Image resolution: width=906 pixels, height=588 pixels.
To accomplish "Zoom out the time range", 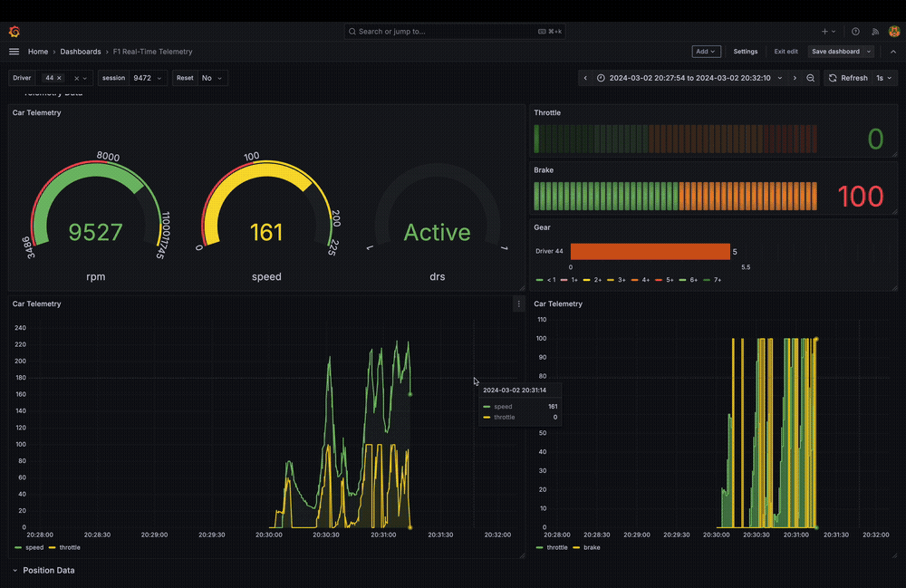I will pos(811,78).
